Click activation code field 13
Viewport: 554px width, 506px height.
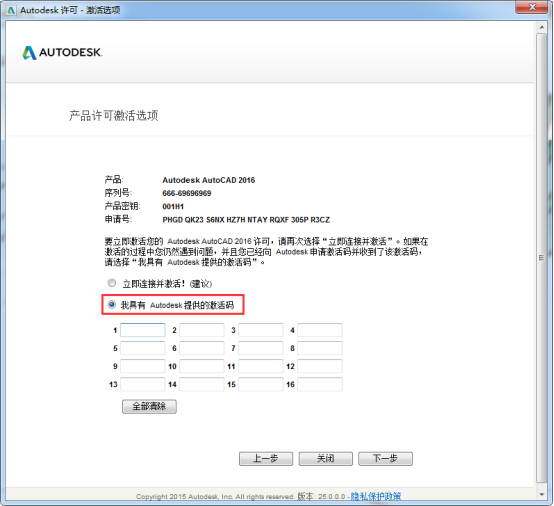[143, 384]
